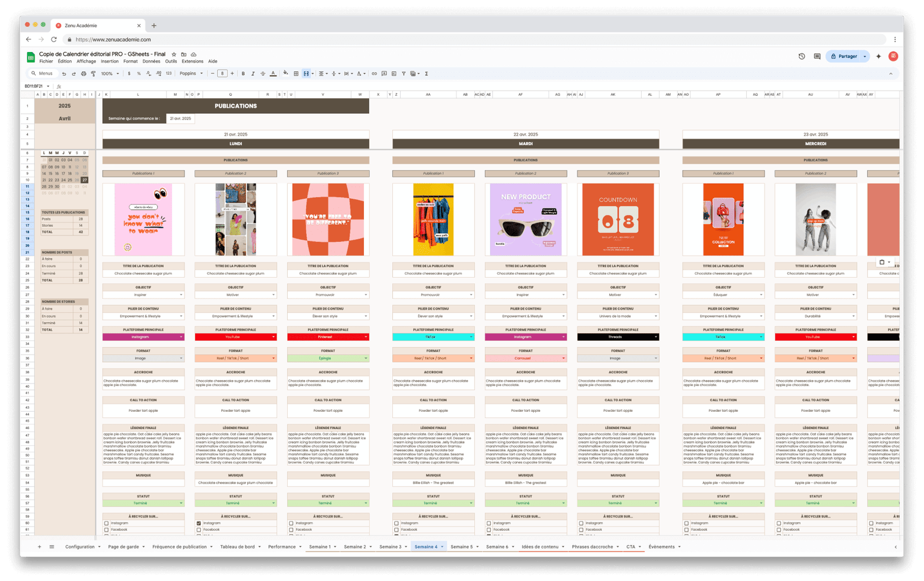Screen dimensions: 924x581
Task: Click the Partager share button
Action: pyautogui.click(x=844, y=57)
